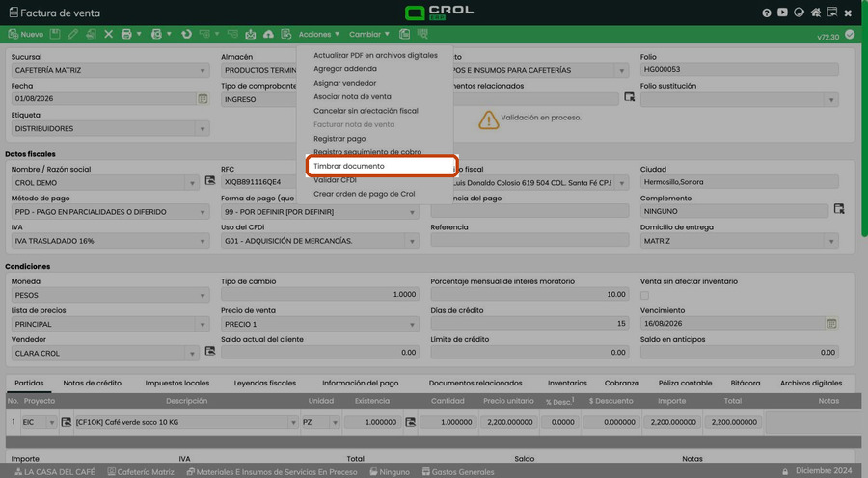868x478 pixels.
Task: Click vendor details icon beside CLARA CROL
Action: click(210, 351)
